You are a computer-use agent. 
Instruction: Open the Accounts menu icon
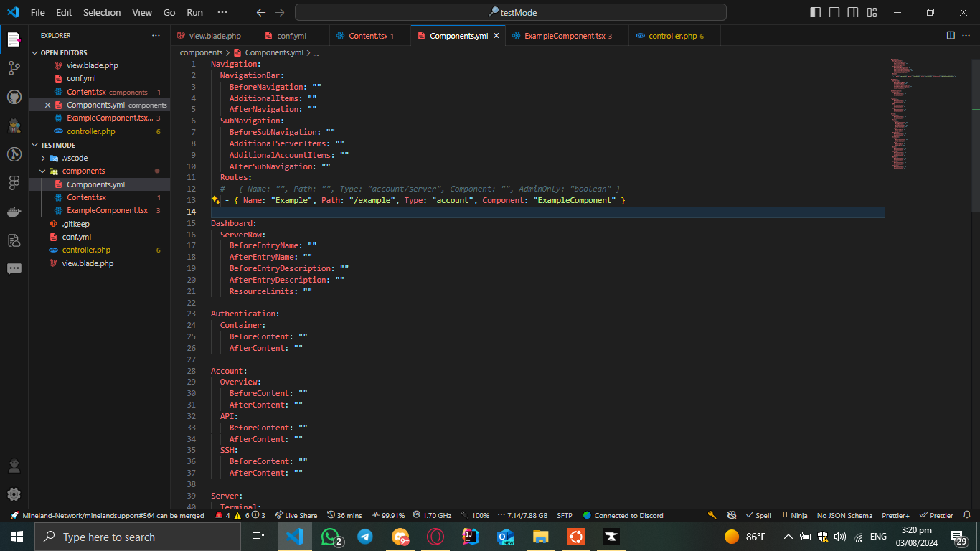click(14, 466)
